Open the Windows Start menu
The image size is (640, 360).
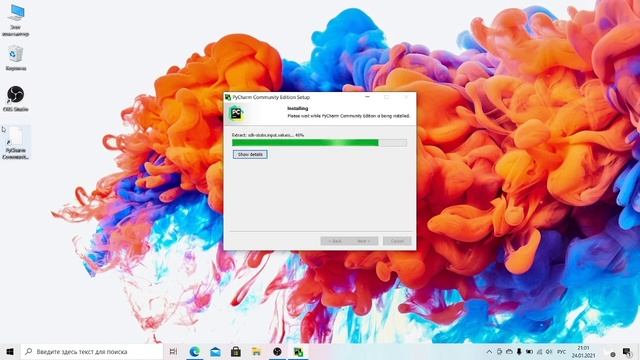pos(10,351)
